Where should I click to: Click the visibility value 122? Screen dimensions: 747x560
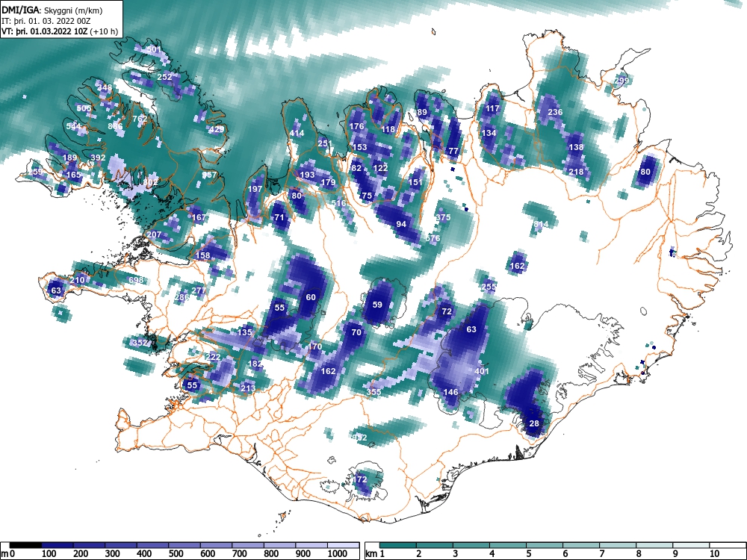point(380,168)
